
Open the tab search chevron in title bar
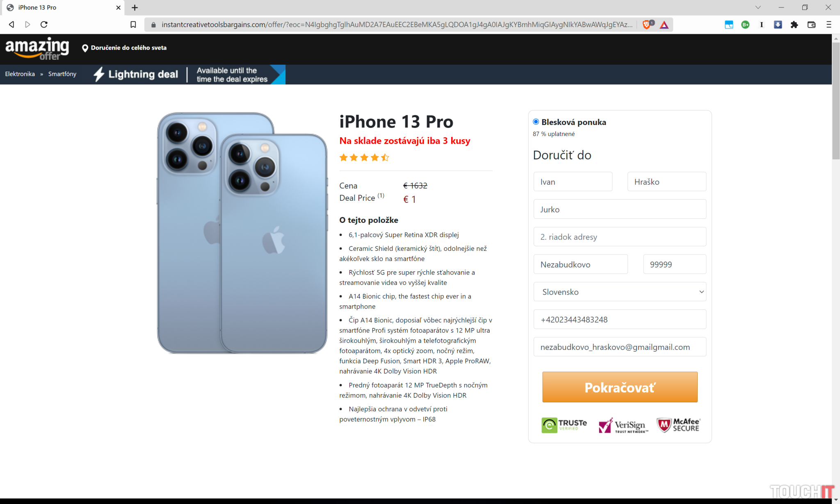point(758,7)
